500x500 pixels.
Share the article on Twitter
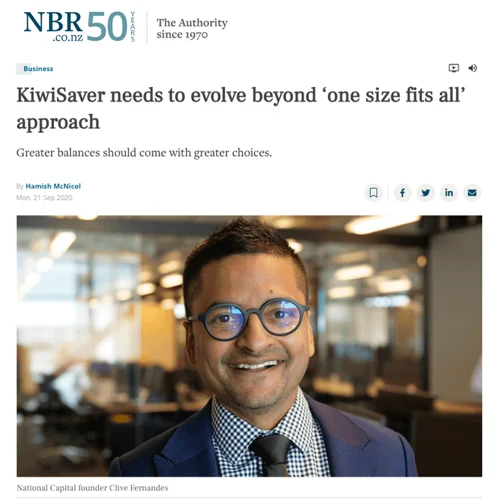[x=426, y=193]
